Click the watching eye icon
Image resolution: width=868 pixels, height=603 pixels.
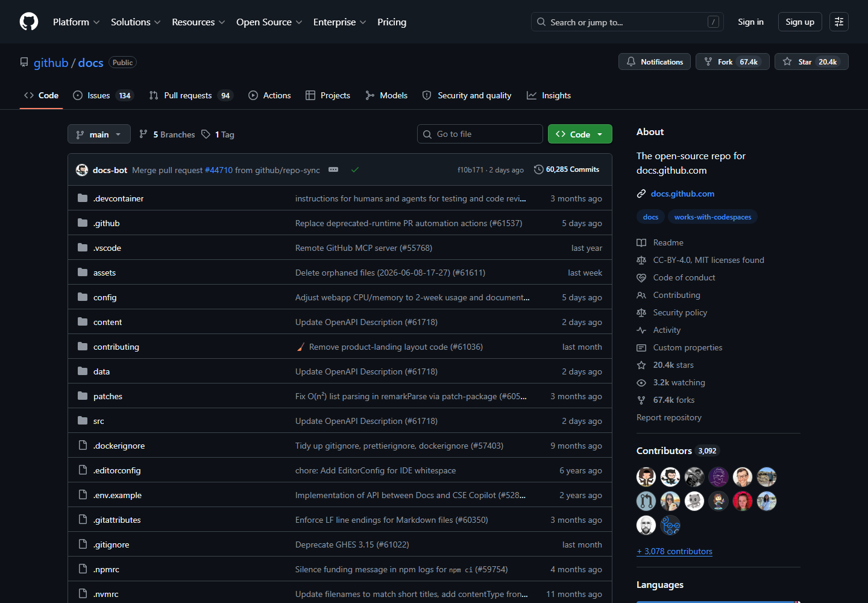641,382
